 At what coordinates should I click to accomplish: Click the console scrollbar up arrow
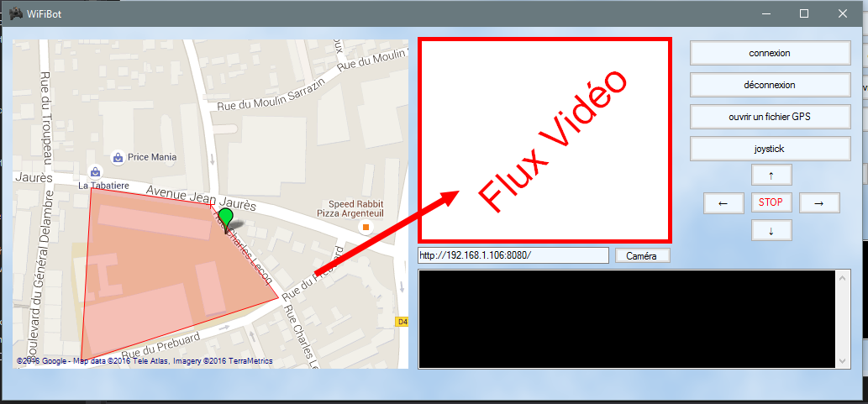pos(843,276)
